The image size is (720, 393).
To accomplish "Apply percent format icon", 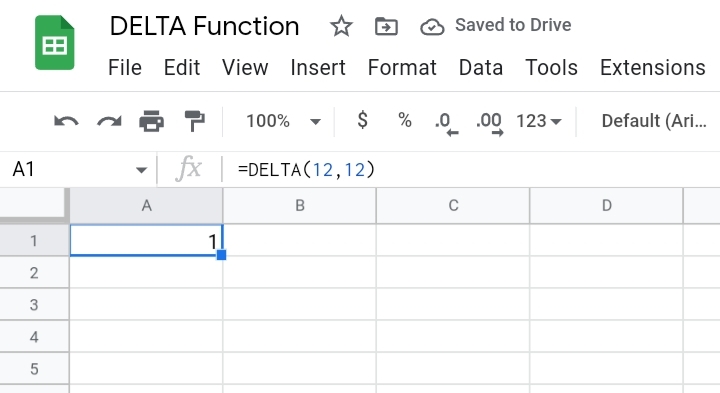I will pyautogui.click(x=405, y=120).
